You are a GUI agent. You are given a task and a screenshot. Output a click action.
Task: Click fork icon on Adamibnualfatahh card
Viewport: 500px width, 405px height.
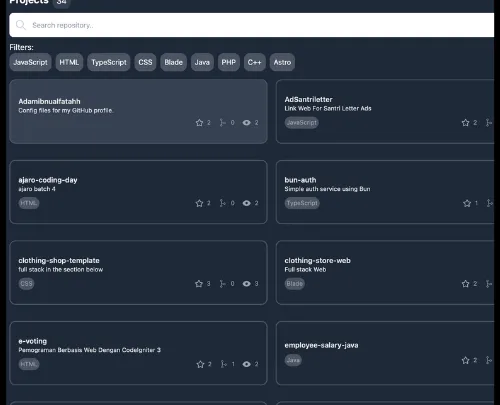[223, 123]
